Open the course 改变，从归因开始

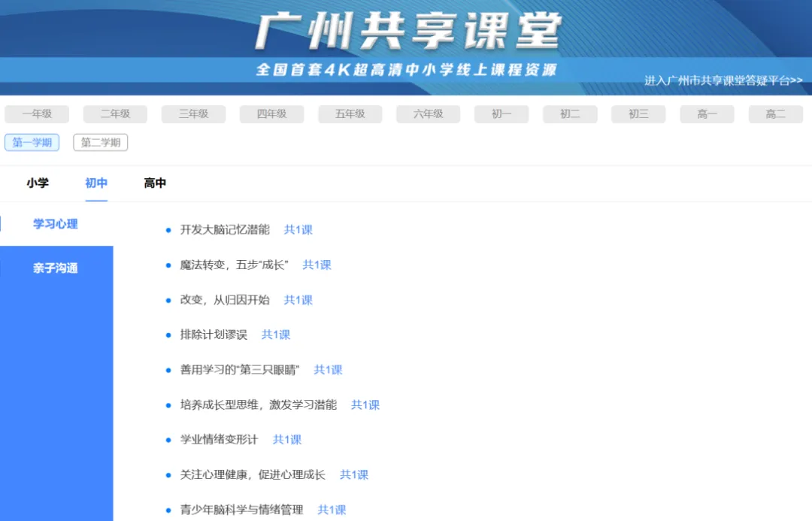coord(225,300)
